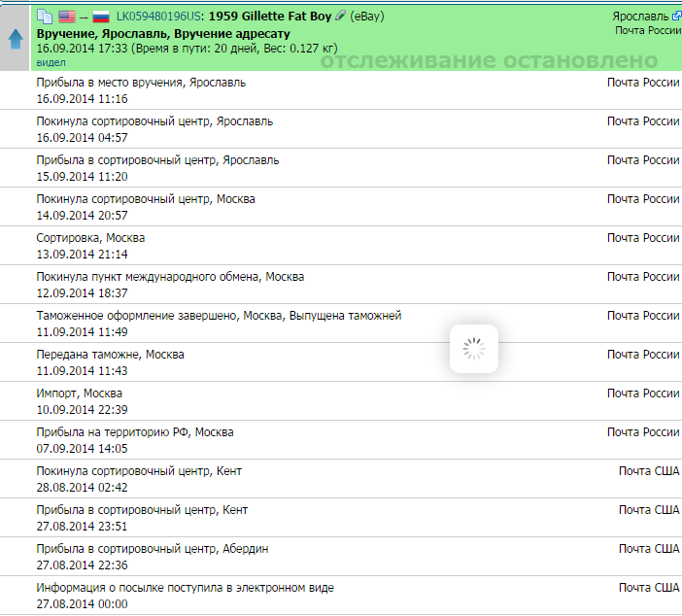Select "Таможенное оформление завершено" event row
The width and height of the screenshot is (682, 616).
pyautogui.click(x=219, y=316)
